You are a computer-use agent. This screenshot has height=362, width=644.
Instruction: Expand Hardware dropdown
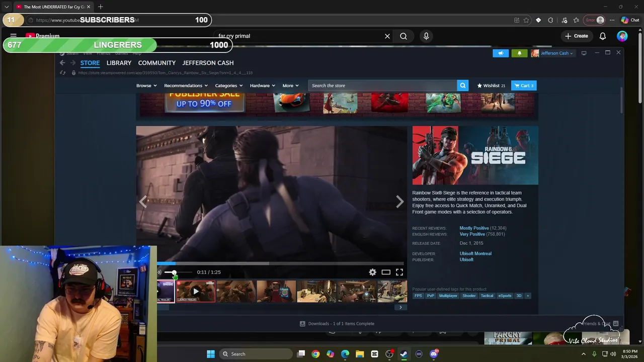point(263,85)
